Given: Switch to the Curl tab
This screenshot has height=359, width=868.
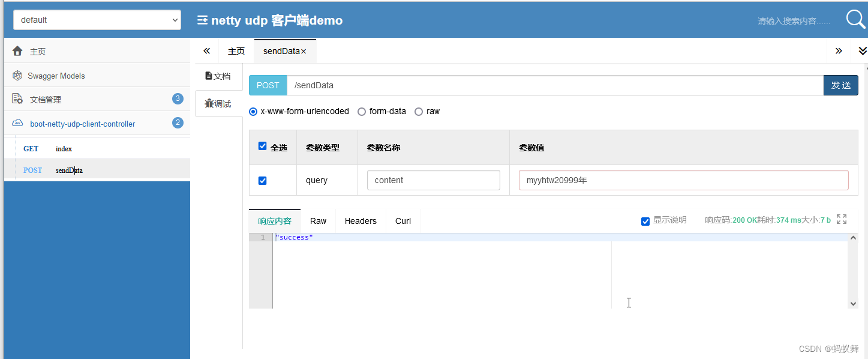Looking at the screenshot, I should (403, 221).
